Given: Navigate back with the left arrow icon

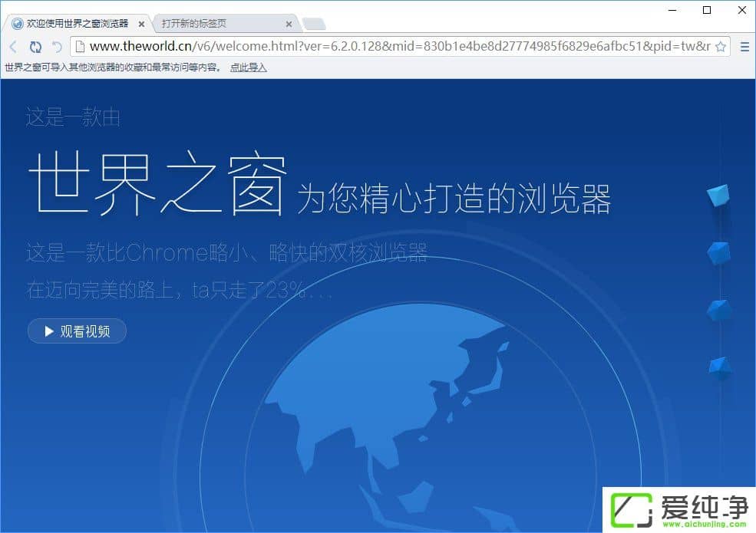Looking at the screenshot, I should [12, 47].
